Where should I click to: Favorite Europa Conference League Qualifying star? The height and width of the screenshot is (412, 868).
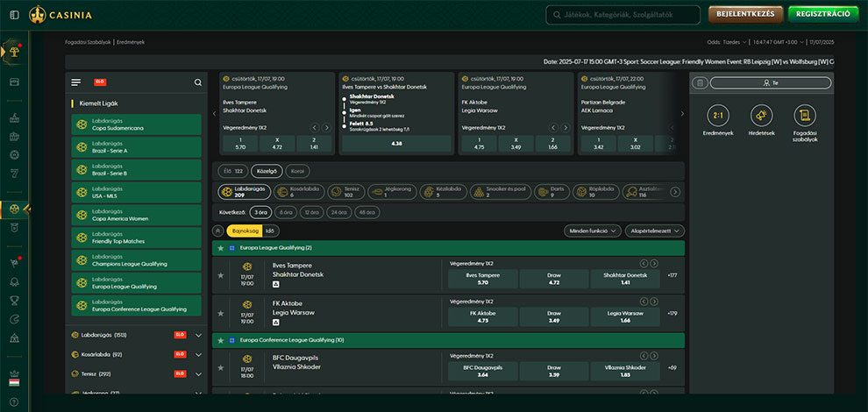(221, 340)
